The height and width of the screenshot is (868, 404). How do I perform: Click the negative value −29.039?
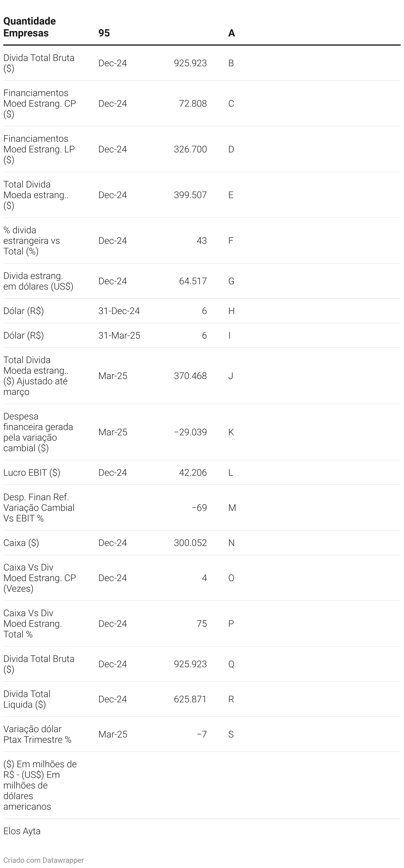190,432
